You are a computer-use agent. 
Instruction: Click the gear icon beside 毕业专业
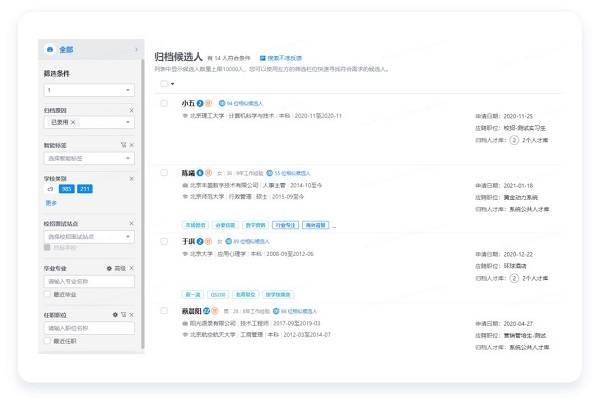tap(109, 269)
